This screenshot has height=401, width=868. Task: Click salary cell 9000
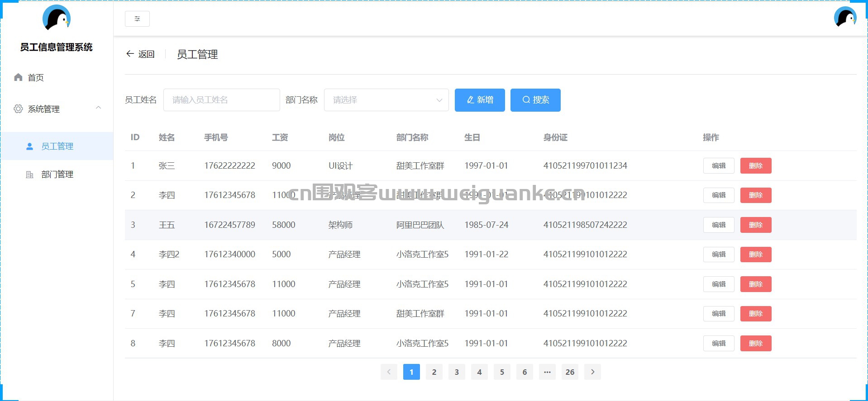281,166
